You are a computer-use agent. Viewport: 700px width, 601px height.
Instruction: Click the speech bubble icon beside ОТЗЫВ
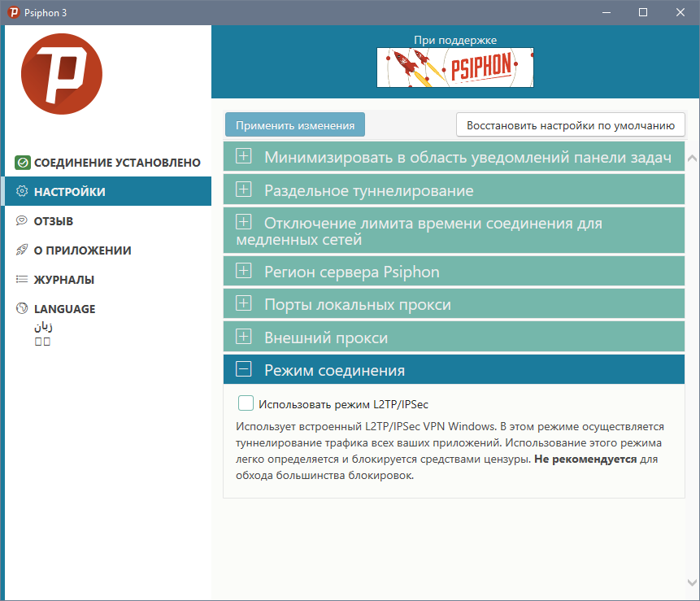click(x=22, y=220)
